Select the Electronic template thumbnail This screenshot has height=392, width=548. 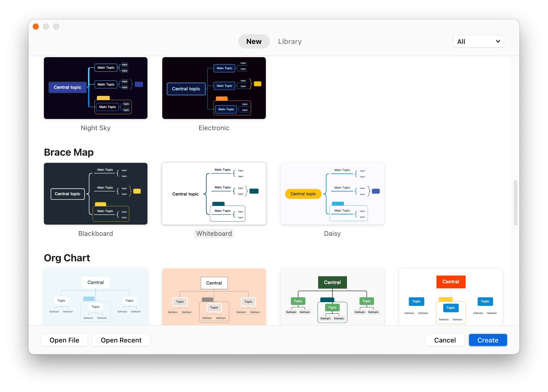click(214, 88)
